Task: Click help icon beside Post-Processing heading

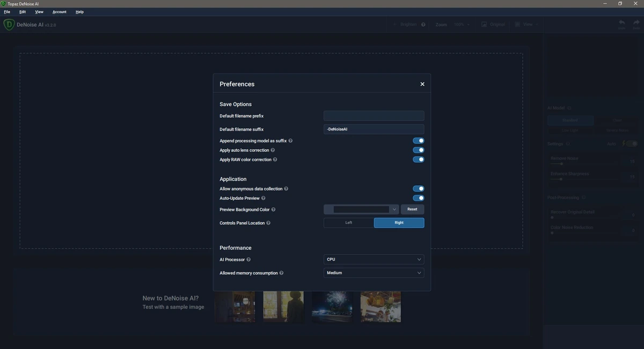Action: click(583, 198)
